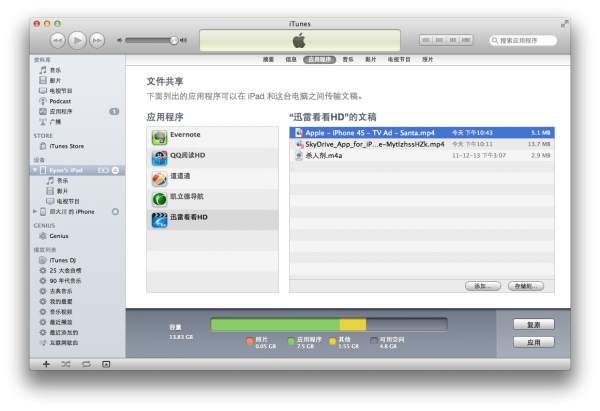Click the 应用 apply button

(x=533, y=342)
